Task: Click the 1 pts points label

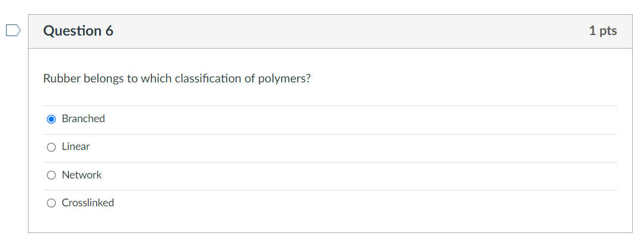Action: tap(602, 31)
